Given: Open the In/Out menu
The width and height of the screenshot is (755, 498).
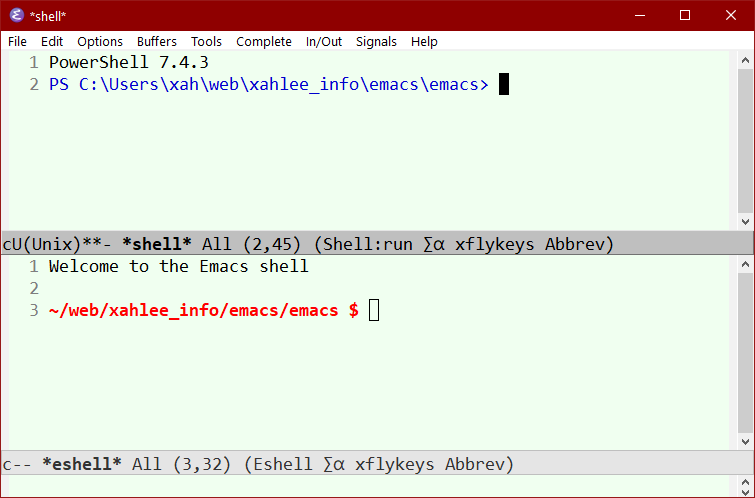Looking at the screenshot, I should click(324, 42).
